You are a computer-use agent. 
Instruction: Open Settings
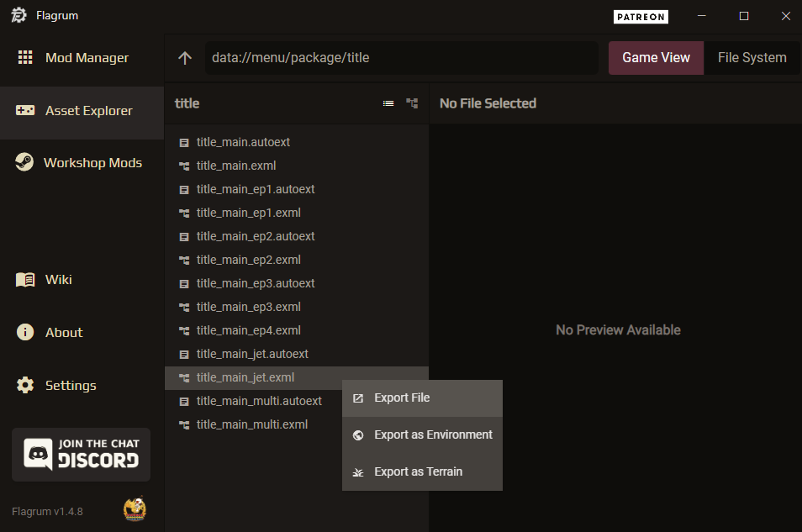tap(82, 386)
